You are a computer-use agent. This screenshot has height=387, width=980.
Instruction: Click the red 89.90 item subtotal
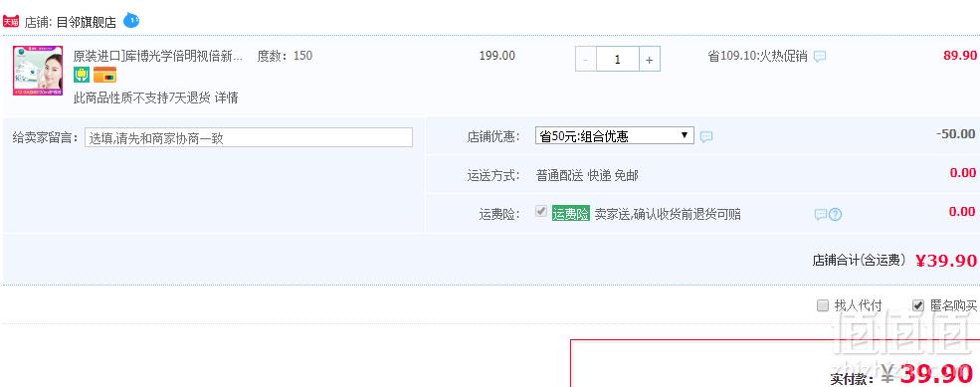960,56
